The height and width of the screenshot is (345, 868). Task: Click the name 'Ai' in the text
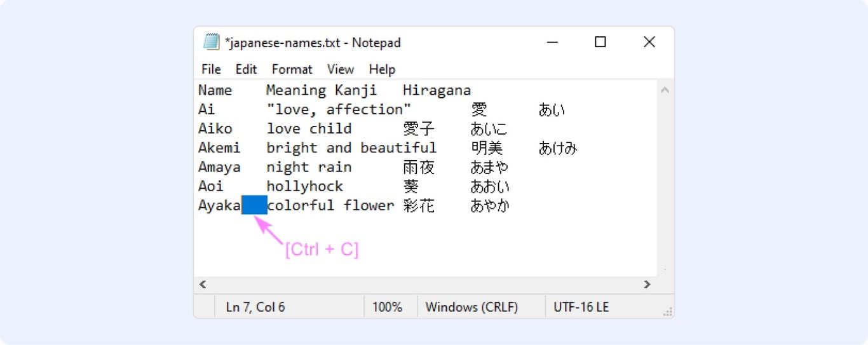tap(207, 109)
